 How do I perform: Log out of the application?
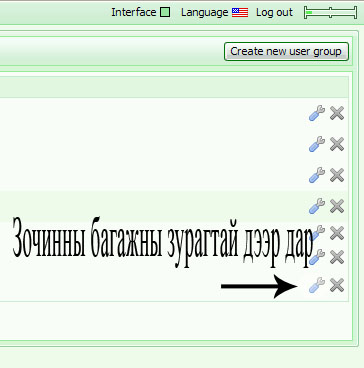click(x=274, y=12)
